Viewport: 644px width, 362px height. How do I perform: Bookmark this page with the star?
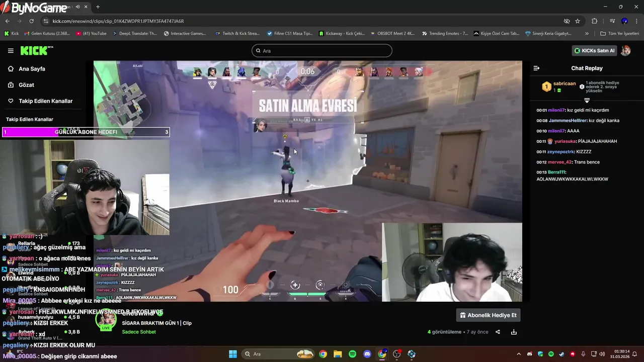pyautogui.click(x=578, y=21)
